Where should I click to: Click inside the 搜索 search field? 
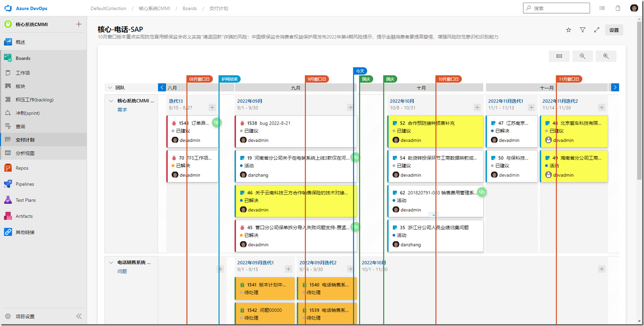click(557, 8)
